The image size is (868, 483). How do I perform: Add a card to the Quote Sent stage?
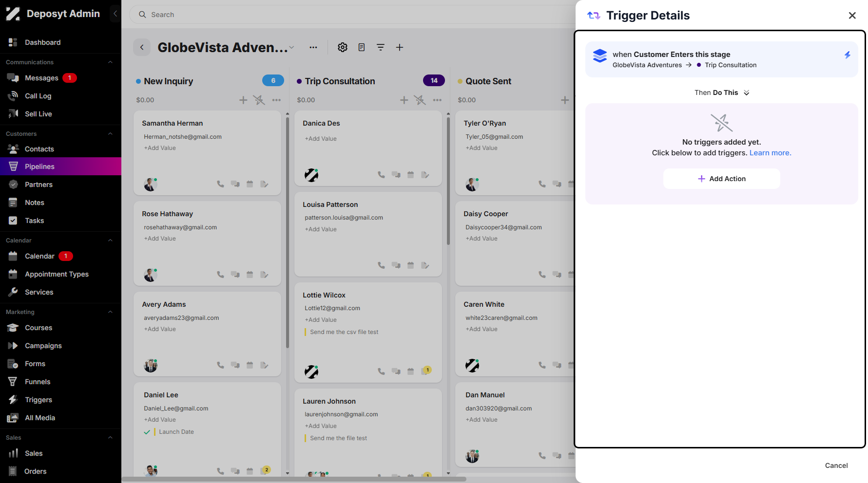(565, 100)
